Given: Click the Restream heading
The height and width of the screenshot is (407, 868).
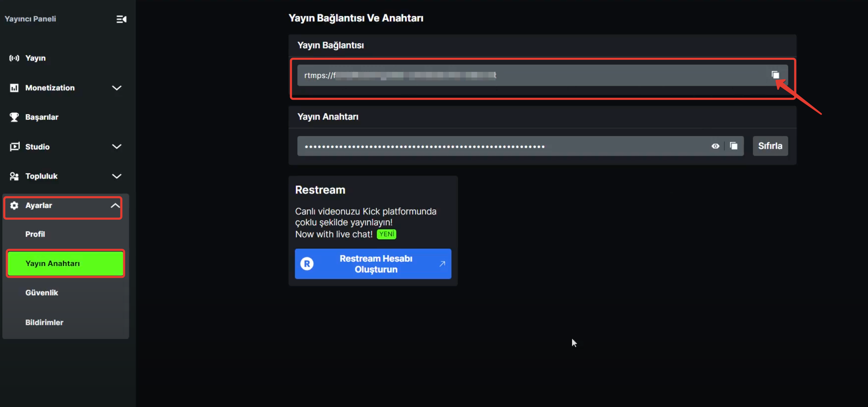Looking at the screenshot, I should click(320, 190).
